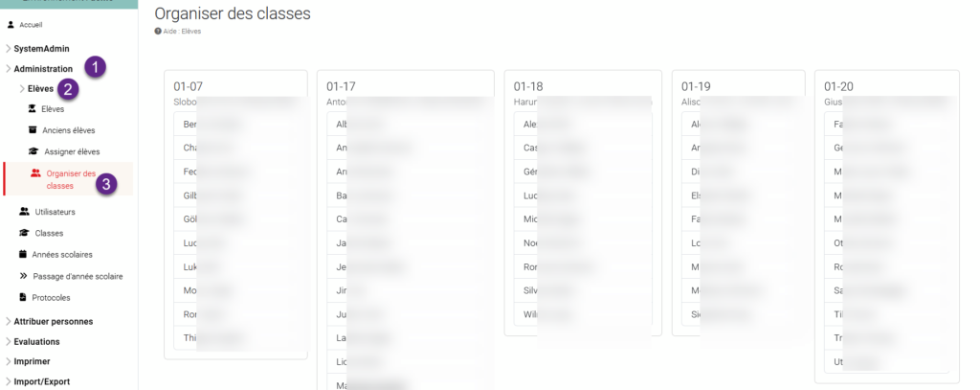Click the Classes graduation cap icon
Viewport: 980px width, 390px height.
click(24, 233)
